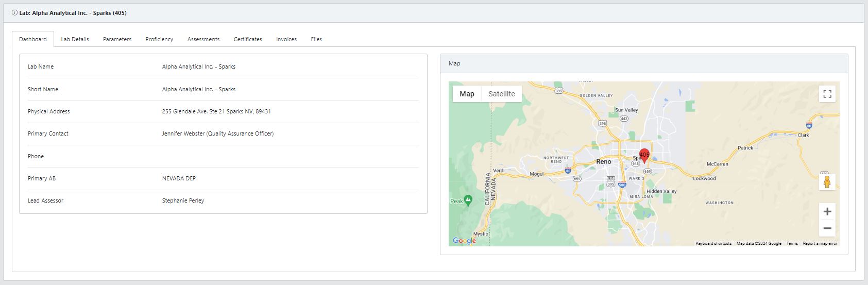Image resolution: width=868 pixels, height=285 pixels.
Task: Open the Lab Details tab
Action: tap(75, 39)
